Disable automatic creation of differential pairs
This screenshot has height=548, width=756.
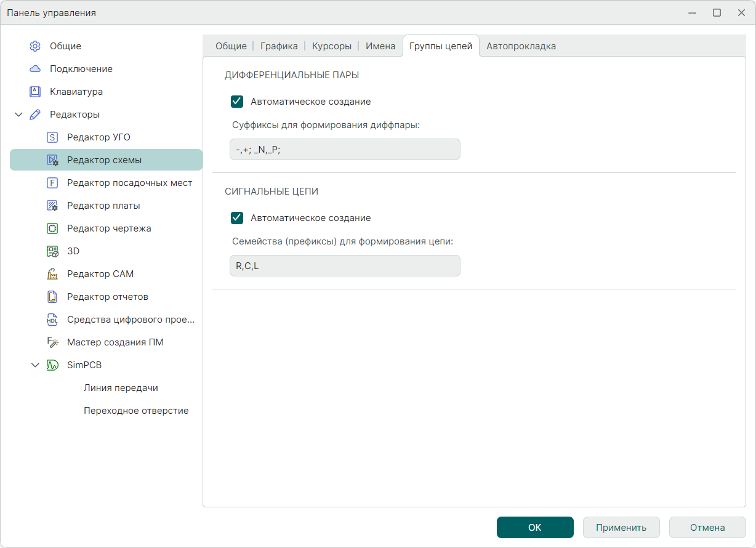[237, 102]
